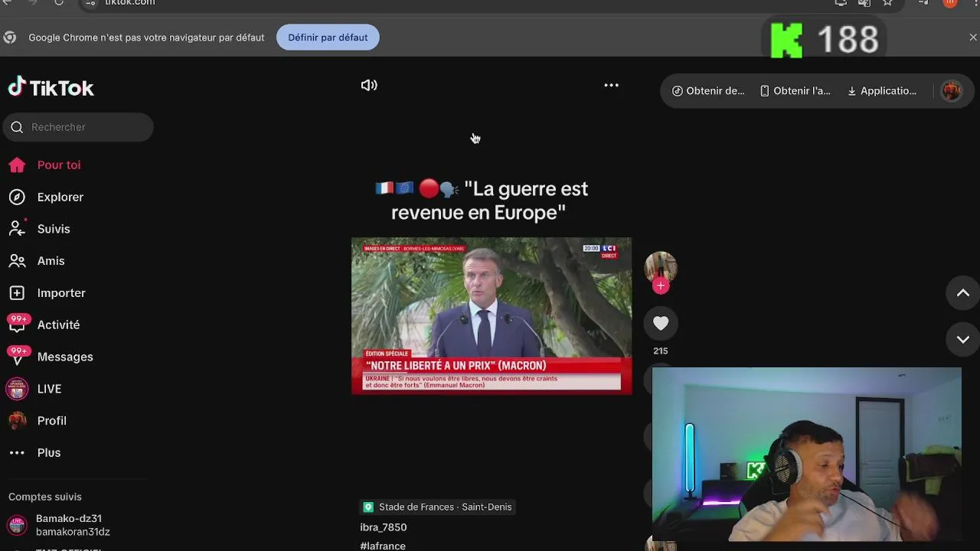Click the location pin icon
Viewport: 980px width, 551px height.
(368, 507)
